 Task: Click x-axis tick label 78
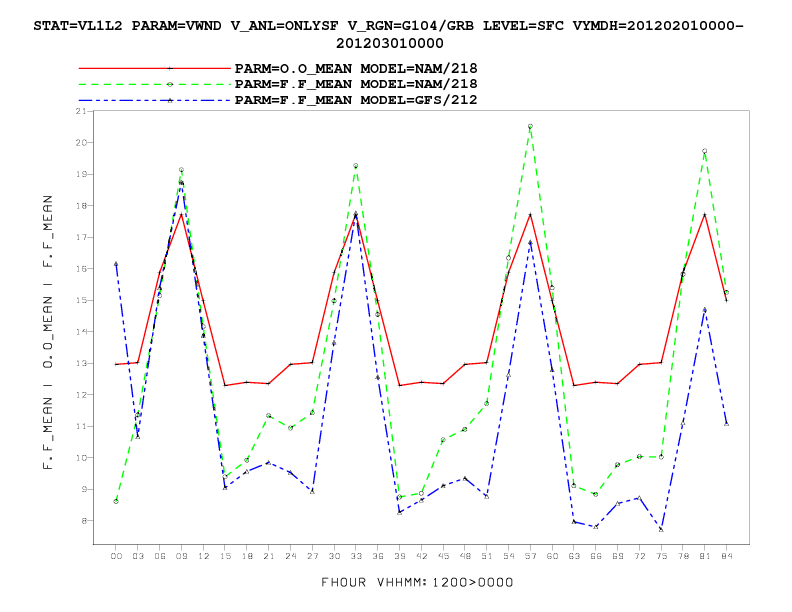683,556
